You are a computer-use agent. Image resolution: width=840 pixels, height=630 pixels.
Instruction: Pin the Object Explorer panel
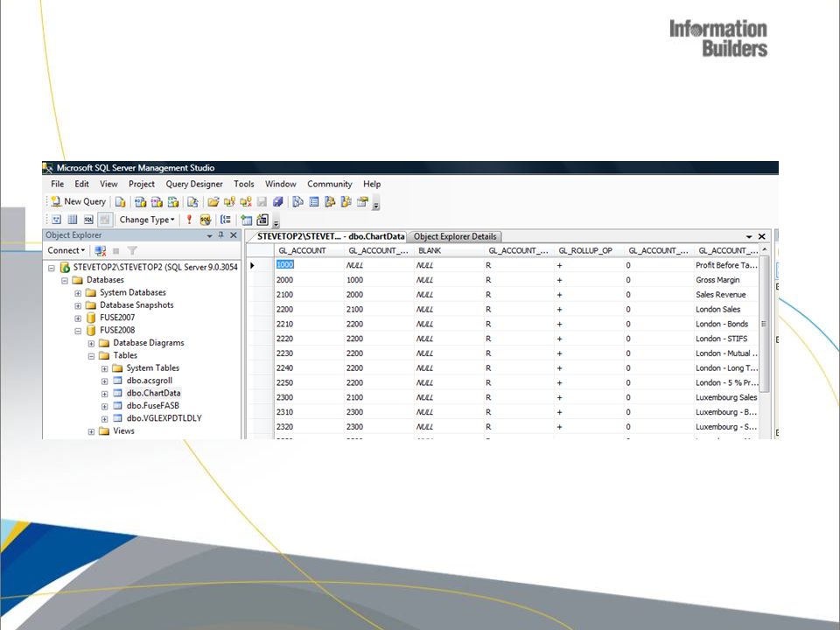[x=220, y=234]
